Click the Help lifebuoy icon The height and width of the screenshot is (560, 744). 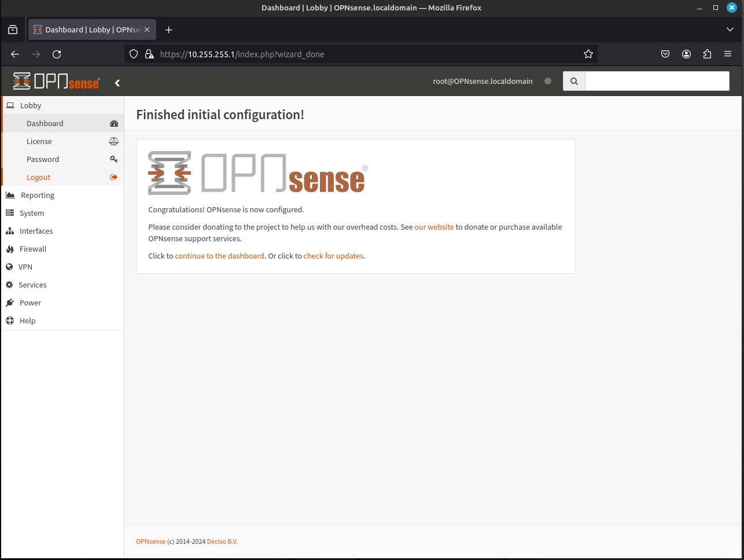10,320
